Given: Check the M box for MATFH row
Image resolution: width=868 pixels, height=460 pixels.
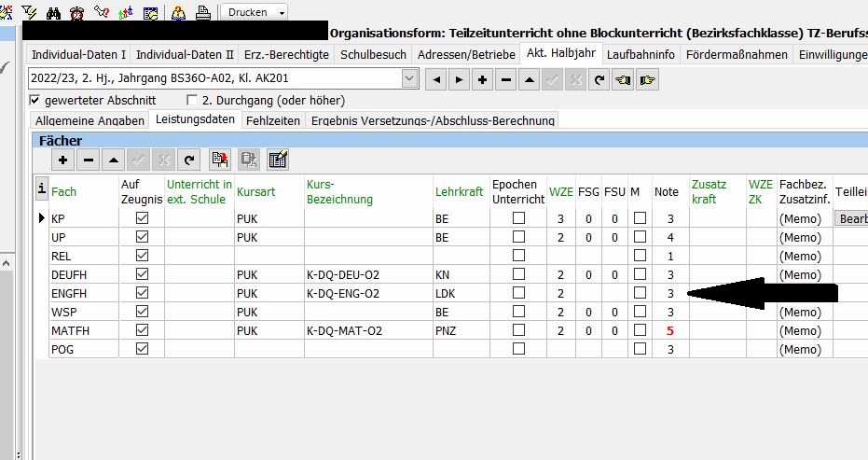Looking at the screenshot, I should point(640,330).
